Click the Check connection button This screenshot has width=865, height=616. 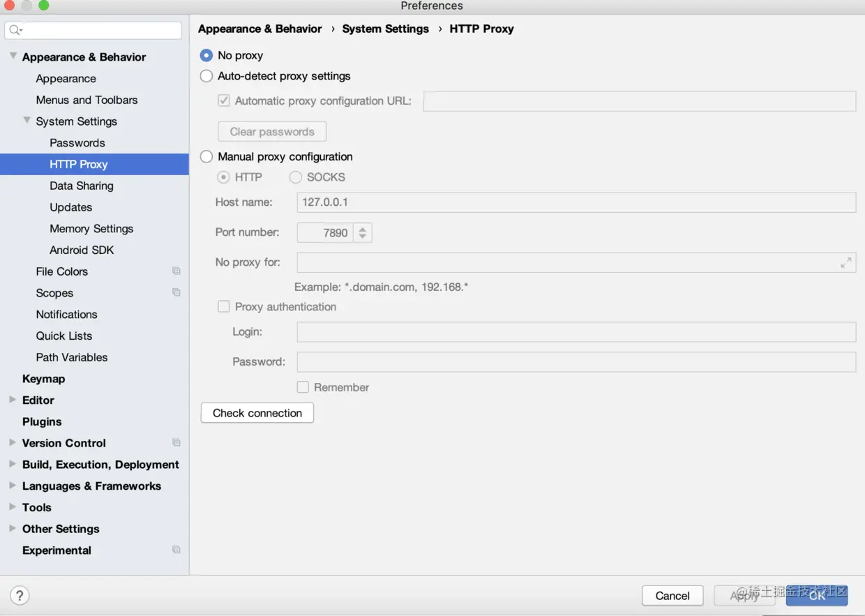point(257,413)
